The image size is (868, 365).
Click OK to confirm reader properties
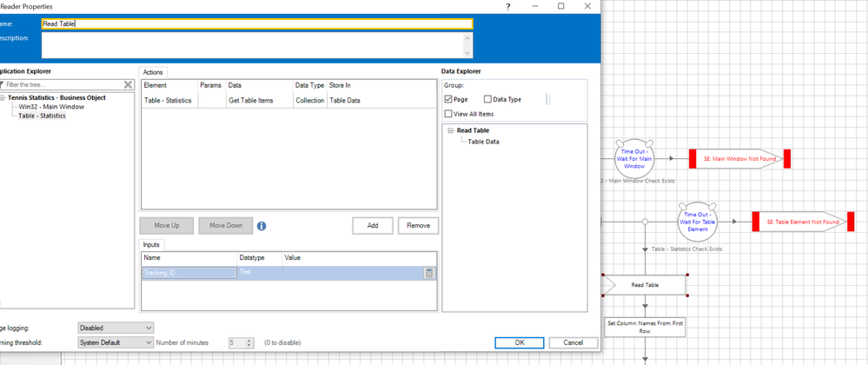point(519,342)
